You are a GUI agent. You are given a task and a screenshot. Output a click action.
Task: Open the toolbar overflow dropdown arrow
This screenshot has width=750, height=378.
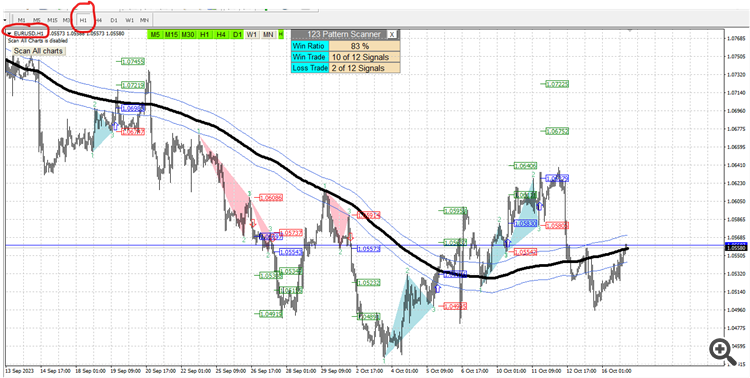pyautogui.click(x=4, y=20)
